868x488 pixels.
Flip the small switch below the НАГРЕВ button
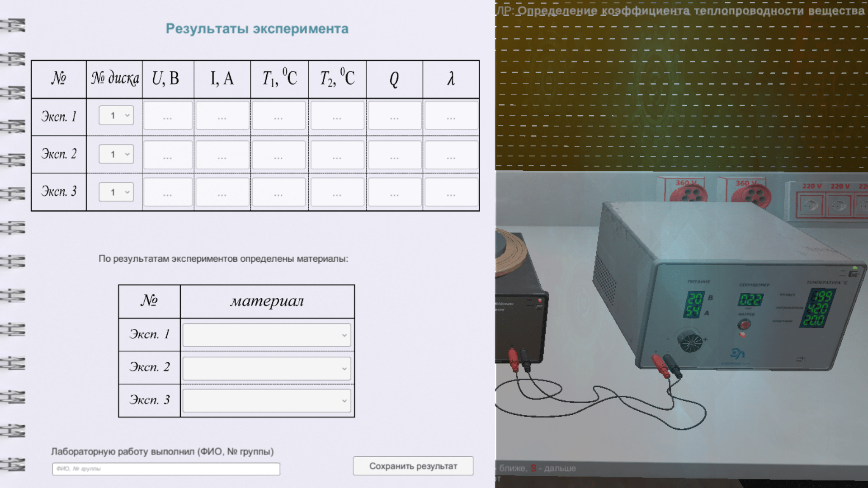coord(742,334)
